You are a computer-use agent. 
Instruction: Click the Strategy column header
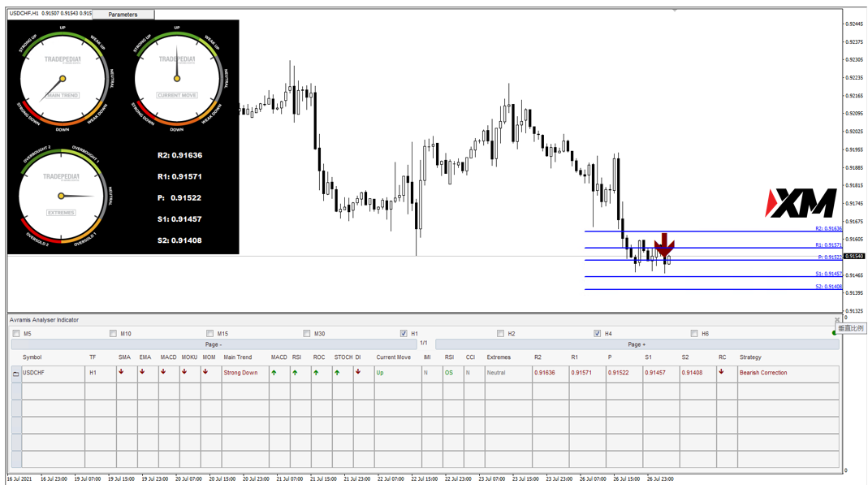[750, 357]
